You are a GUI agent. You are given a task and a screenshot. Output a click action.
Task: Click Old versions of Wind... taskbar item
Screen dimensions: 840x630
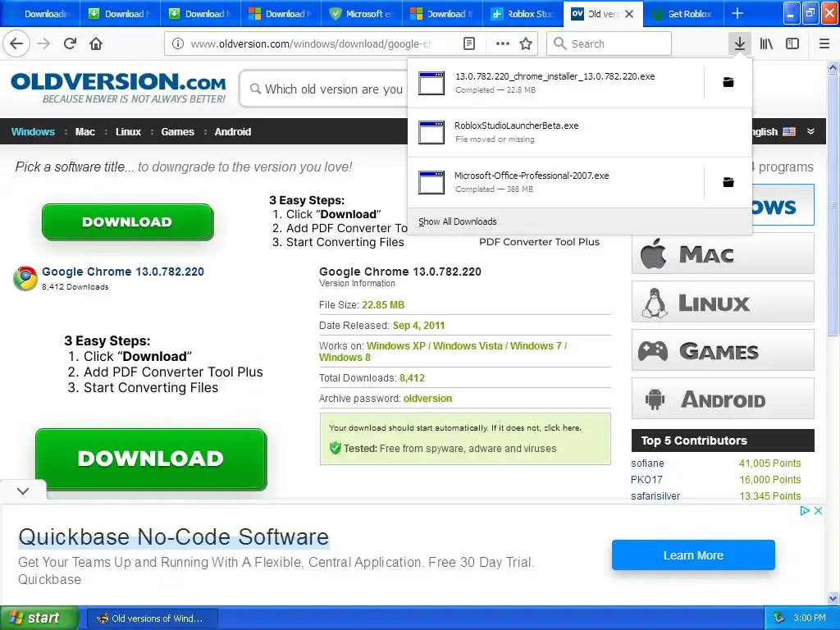152,619
